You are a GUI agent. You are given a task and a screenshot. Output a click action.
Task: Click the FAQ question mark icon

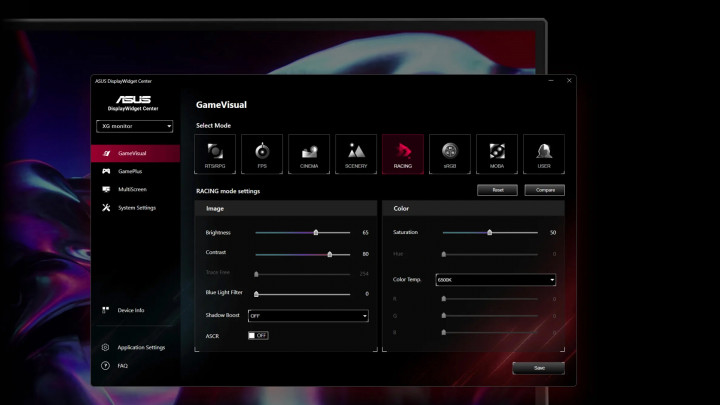point(105,366)
